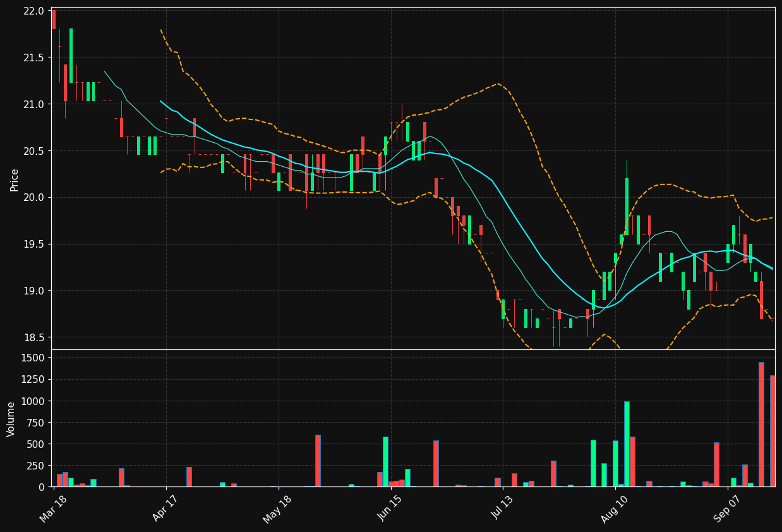Viewport: 782px width, 532px height.
Task: Click the 22.0 price axis tick label
Action: (x=34, y=11)
